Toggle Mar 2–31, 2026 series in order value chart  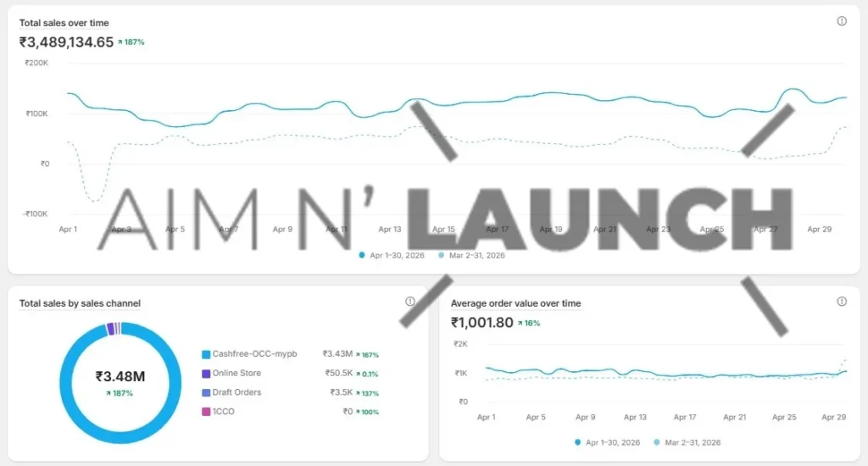pyautogui.click(x=687, y=442)
